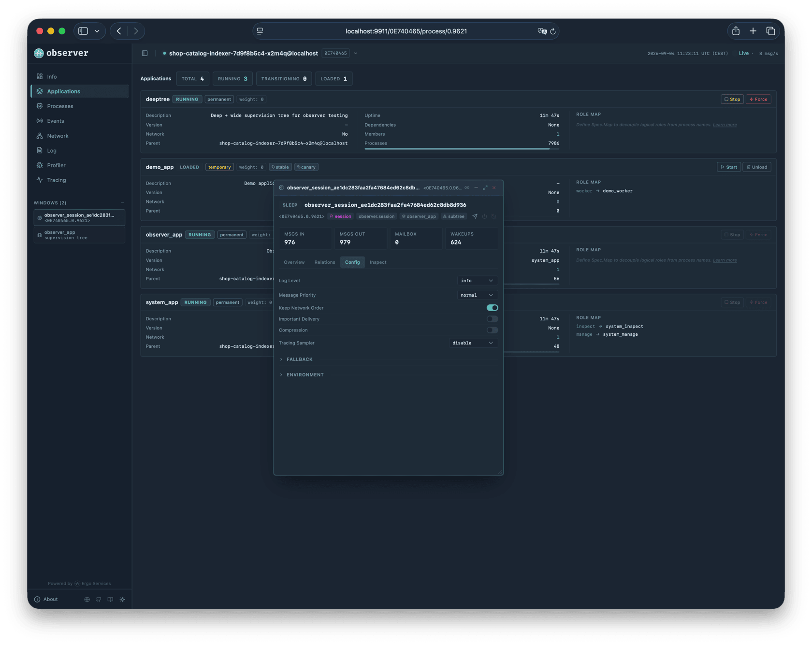
Task: Filter applications by TRANSITIONING 0
Action: pyautogui.click(x=284, y=79)
